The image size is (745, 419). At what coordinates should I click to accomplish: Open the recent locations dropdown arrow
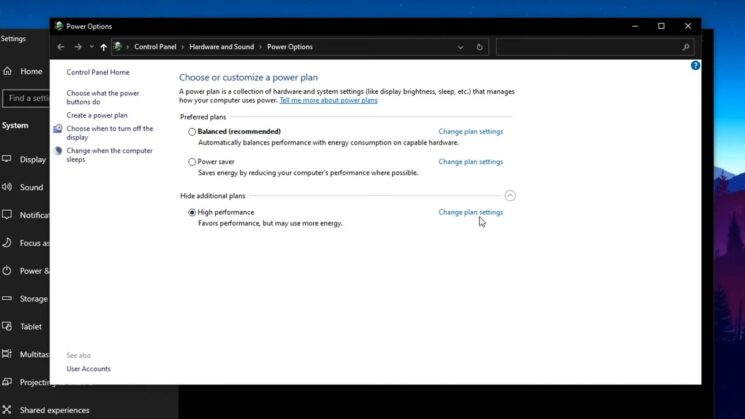92,47
